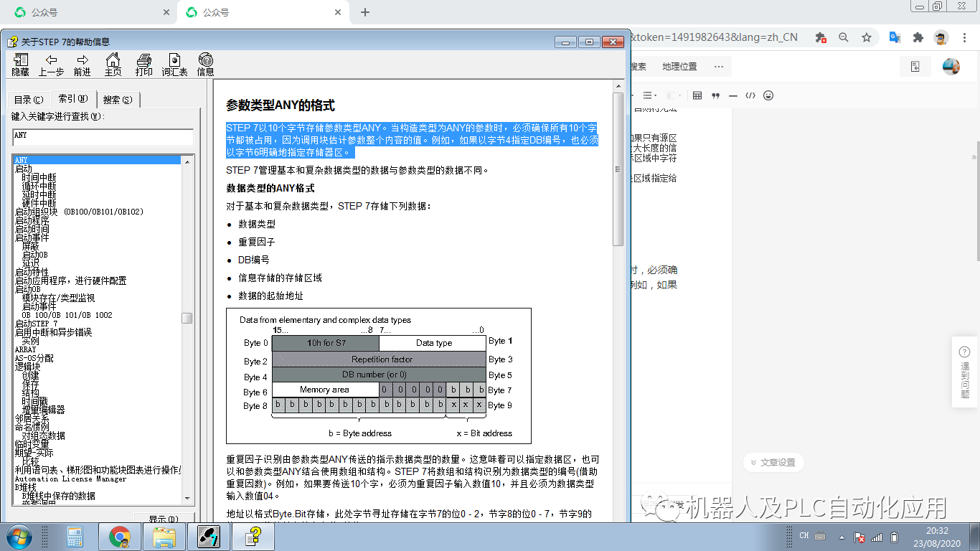Screen dimensions: 980x551
Task: Select 模块存在/类型监视 index entry
Action: pyautogui.click(x=58, y=298)
